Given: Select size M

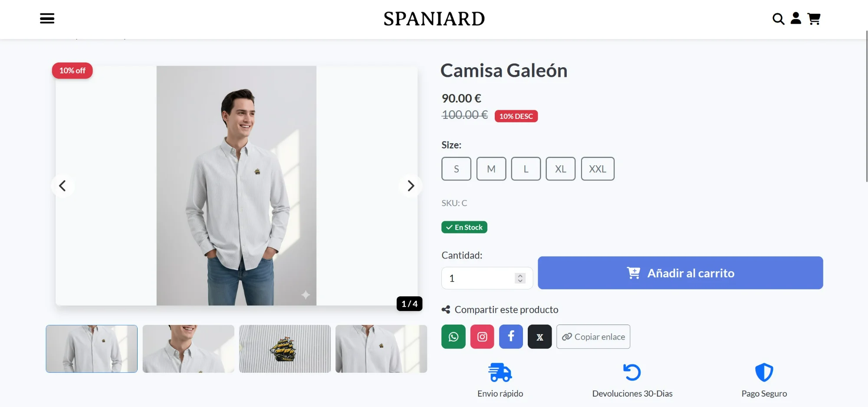Looking at the screenshot, I should pyautogui.click(x=491, y=169).
